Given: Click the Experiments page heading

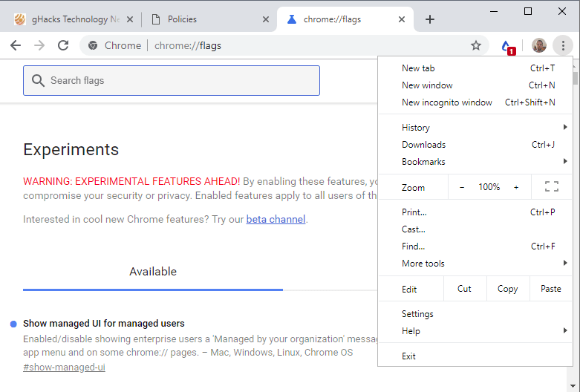Looking at the screenshot, I should pyautogui.click(x=71, y=149).
